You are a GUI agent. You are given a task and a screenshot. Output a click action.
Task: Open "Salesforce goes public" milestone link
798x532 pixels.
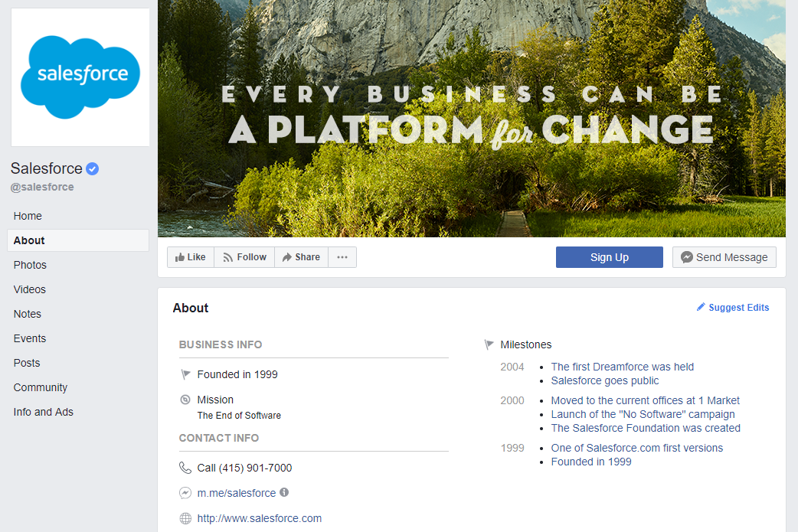click(605, 380)
